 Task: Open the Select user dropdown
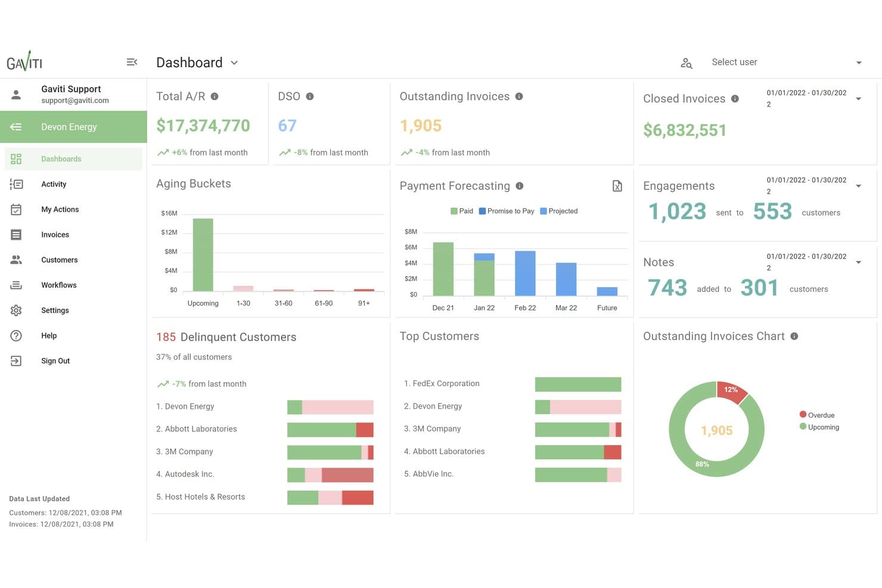[x=787, y=62]
